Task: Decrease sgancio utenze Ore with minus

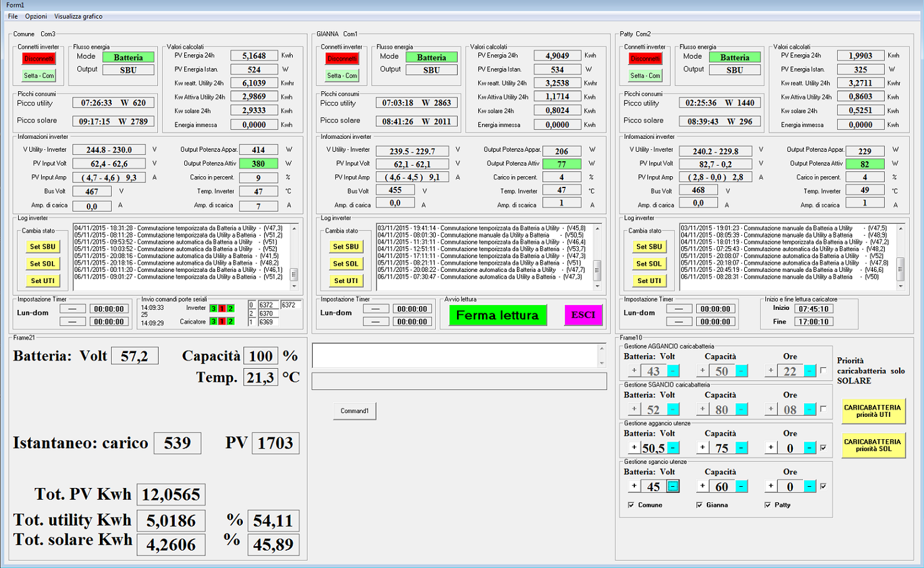Action: [x=810, y=486]
